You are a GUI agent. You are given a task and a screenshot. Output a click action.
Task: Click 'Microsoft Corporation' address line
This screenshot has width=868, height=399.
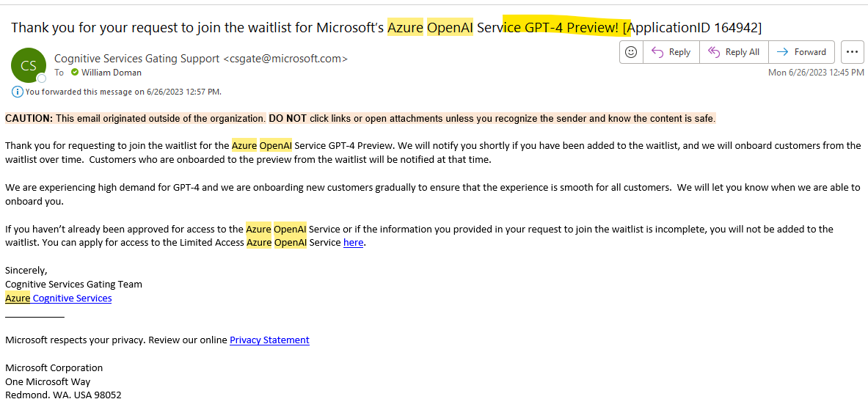tap(54, 368)
